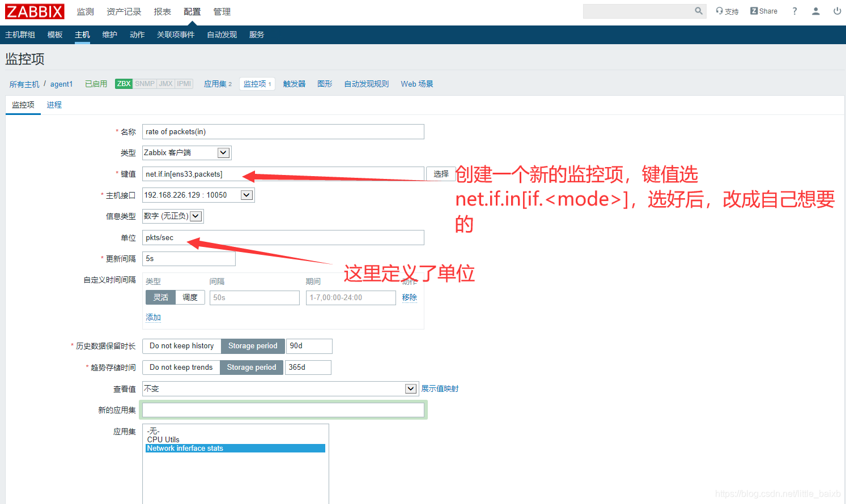Click the top search input box
846x504 pixels.
[x=638, y=11]
